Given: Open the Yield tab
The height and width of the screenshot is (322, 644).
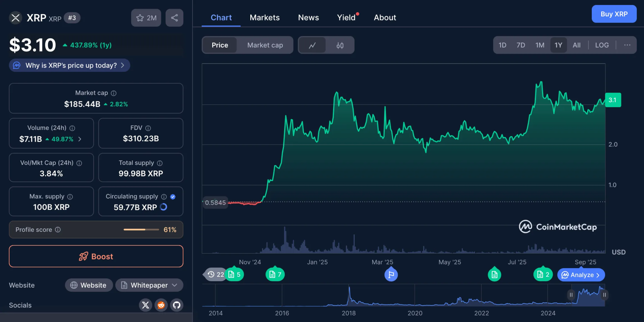Looking at the screenshot, I should (346, 18).
